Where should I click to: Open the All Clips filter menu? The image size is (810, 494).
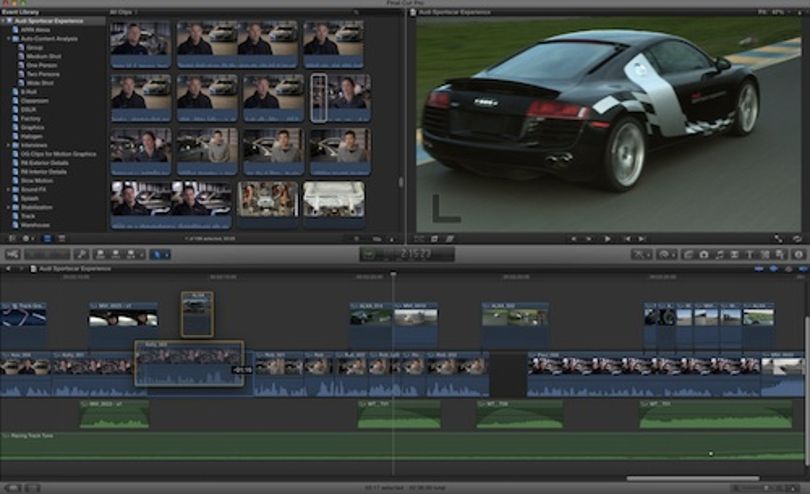[x=122, y=12]
